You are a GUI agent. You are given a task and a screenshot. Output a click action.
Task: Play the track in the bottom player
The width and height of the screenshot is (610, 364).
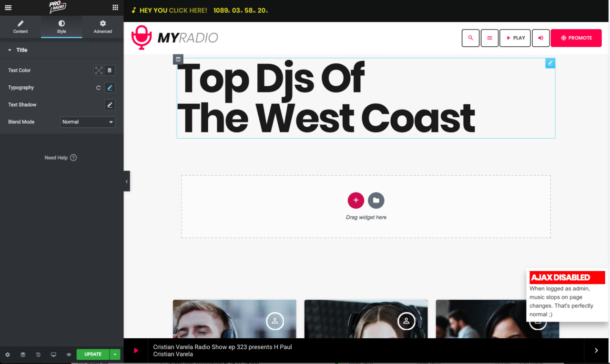click(x=136, y=351)
